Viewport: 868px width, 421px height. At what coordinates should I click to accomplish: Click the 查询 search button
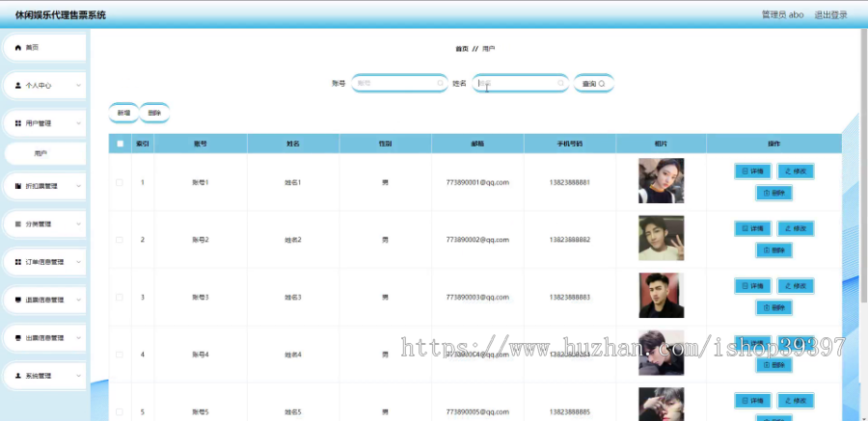593,84
